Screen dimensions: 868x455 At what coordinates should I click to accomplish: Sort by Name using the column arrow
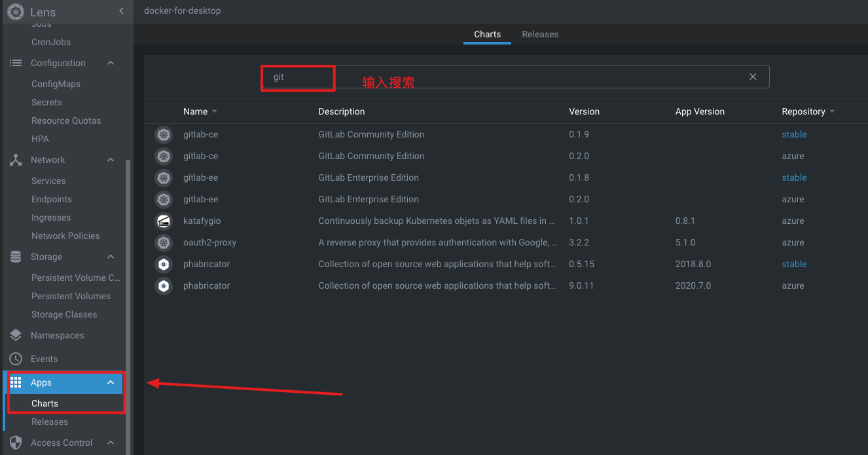pyautogui.click(x=215, y=112)
